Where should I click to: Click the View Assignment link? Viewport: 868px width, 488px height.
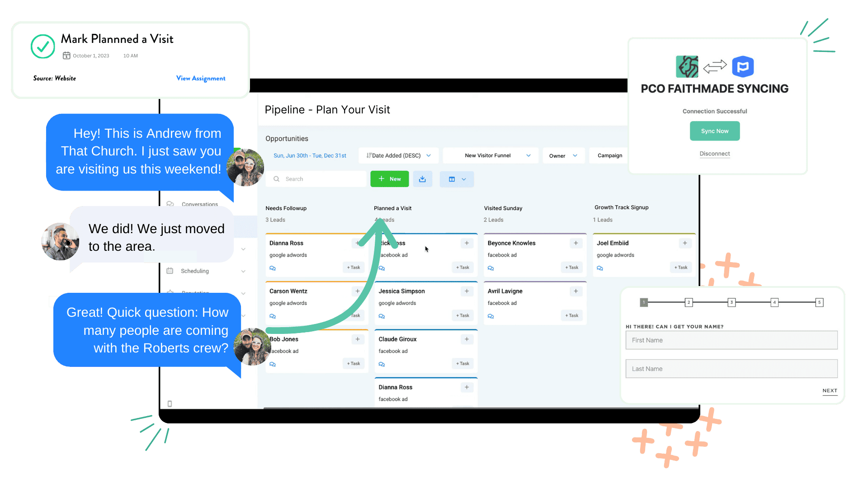(200, 78)
